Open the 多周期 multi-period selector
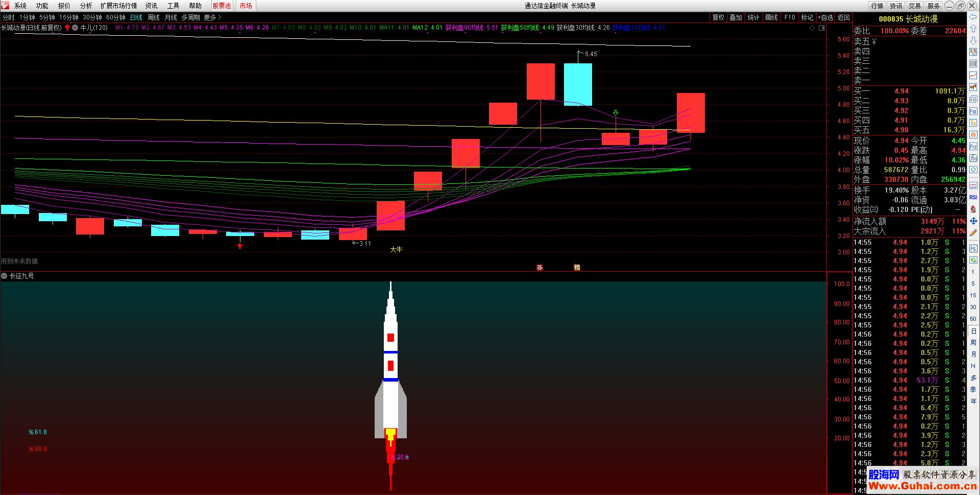Screen dimensions: 980x495 click(190, 17)
